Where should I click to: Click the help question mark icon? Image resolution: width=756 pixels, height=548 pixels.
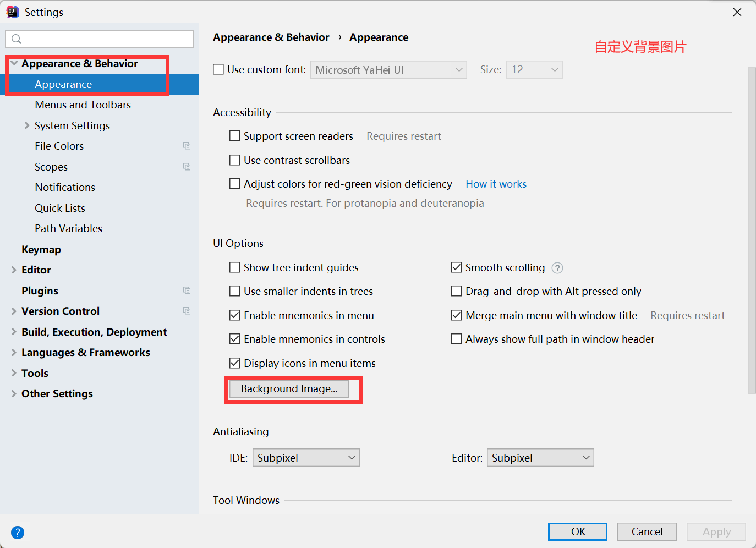coord(18,533)
